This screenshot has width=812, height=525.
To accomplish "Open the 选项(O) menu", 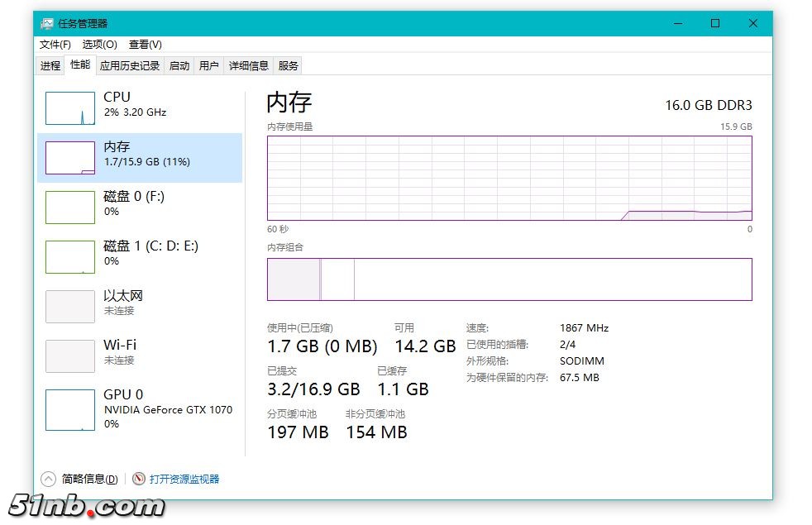I will (100, 45).
